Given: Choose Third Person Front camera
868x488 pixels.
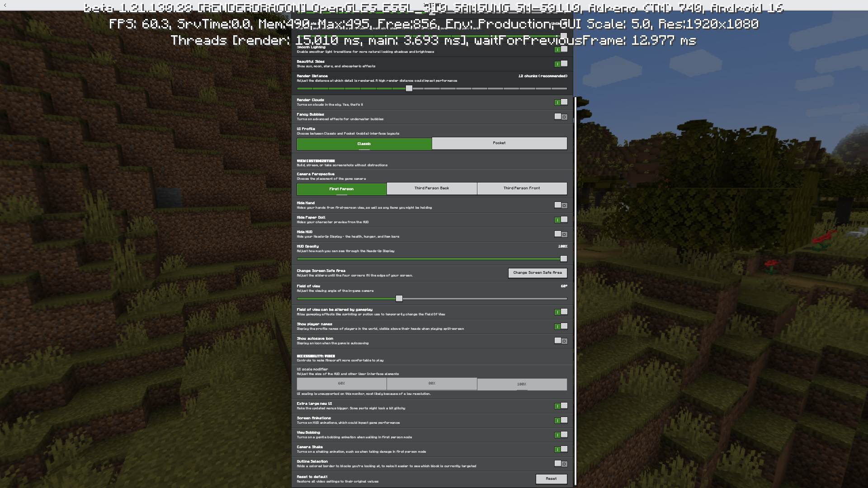Looking at the screenshot, I should [522, 188].
